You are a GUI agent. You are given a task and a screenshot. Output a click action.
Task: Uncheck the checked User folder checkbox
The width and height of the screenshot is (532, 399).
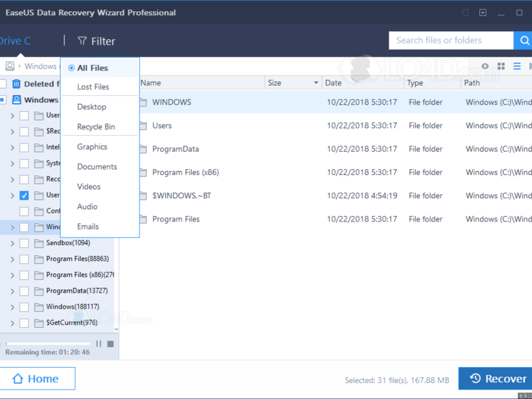pyautogui.click(x=24, y=196)
